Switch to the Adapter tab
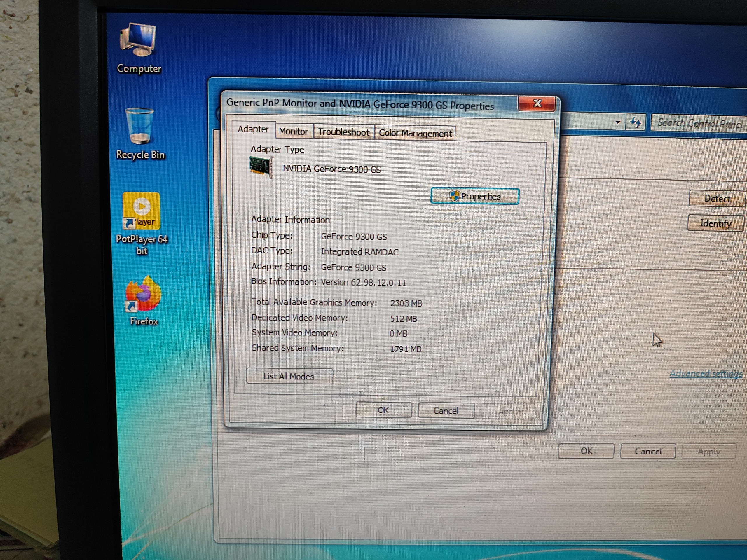Viewport: 747px width, 560px height. pyautogui.click(x=253, y=129)
